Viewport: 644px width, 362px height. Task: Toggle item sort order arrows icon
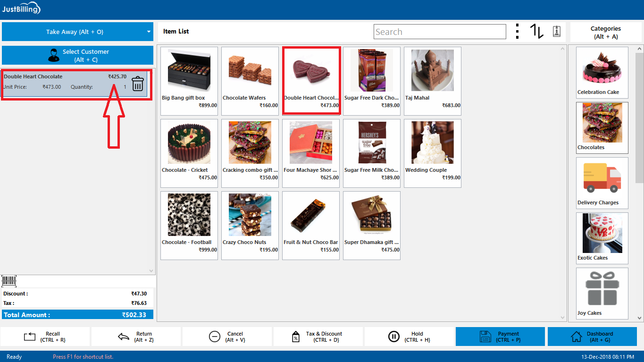537,31
